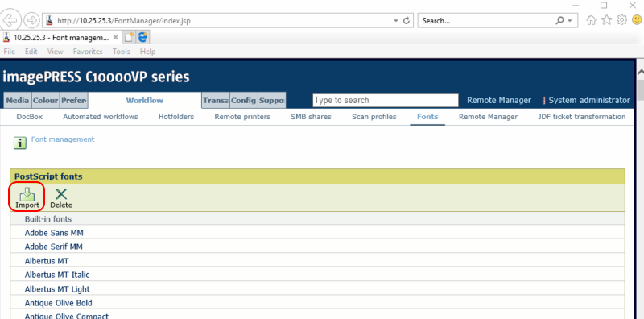Switch to the Transaction tab
The width and height of the screenshot is (644, 319).
[216, 101]
